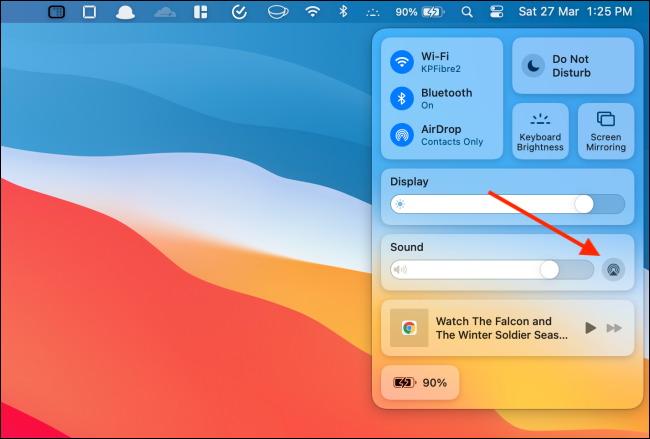Click the Sound heading in Control Center
This screenshot has height=439, width=650.
[407, 247]
